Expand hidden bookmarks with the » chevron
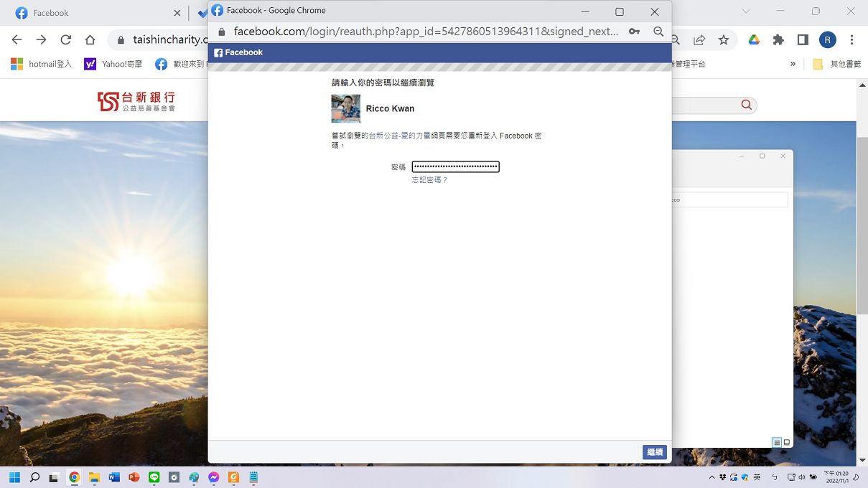This screenshot has height=488, width=868. point(793,64)
